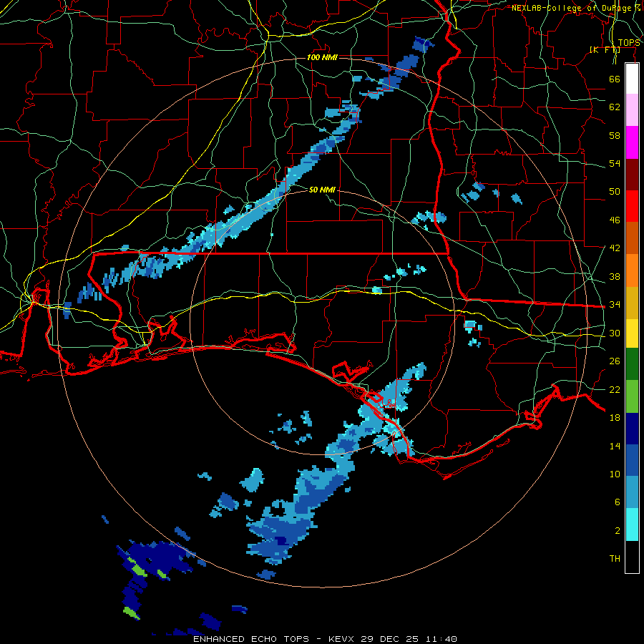644x644 pixels.
Task: Click the light pink legend swatch
Action: pos(632,110)
